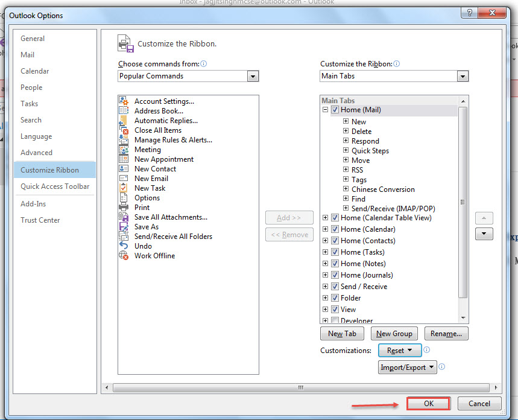Uncheck the Folder tab checkbox

coord(335,297)
